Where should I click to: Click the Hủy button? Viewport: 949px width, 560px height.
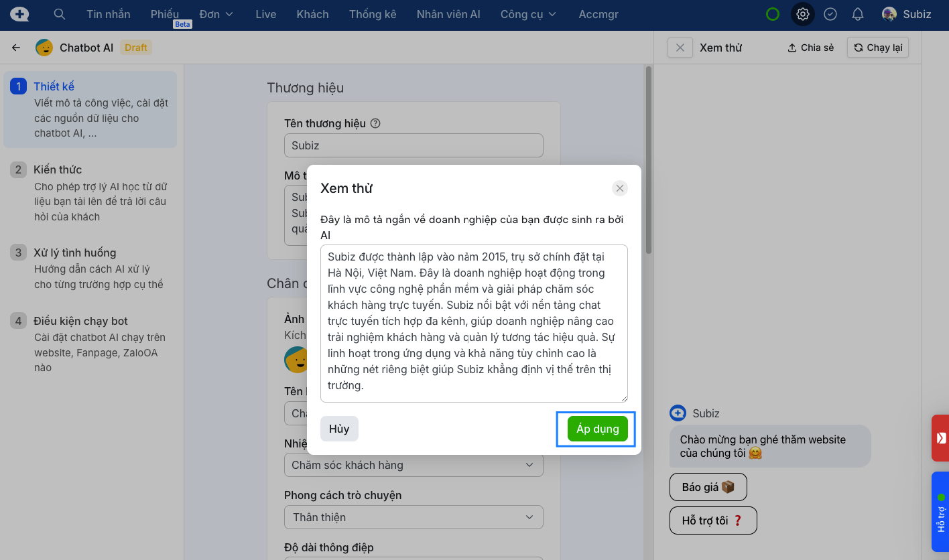[339, 429]
